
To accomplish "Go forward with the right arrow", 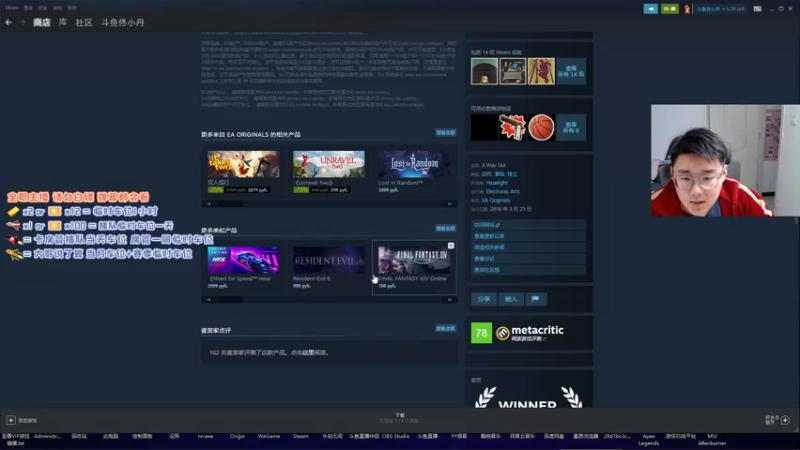I will tap(22, 22).
